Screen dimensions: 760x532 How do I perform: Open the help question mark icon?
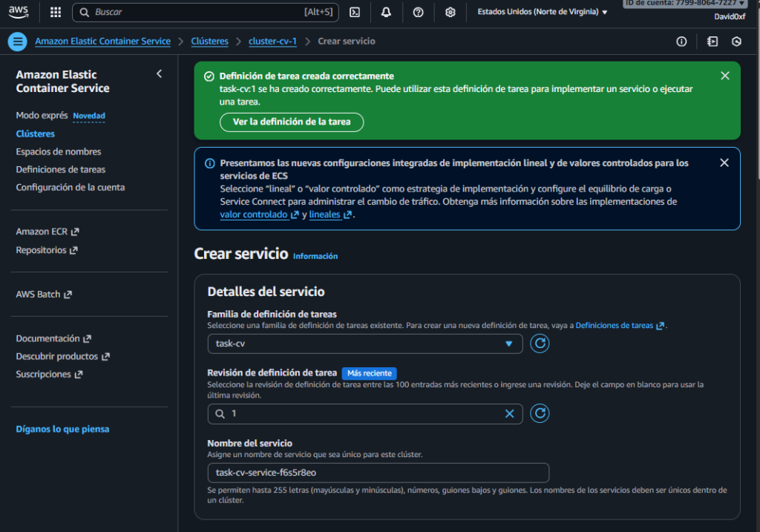(x=418, y=13)
